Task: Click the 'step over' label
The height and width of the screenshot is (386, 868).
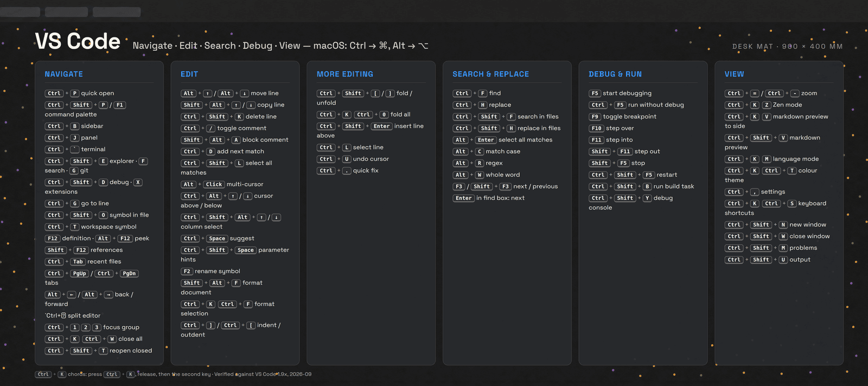Action: click(x=620, y=129)
